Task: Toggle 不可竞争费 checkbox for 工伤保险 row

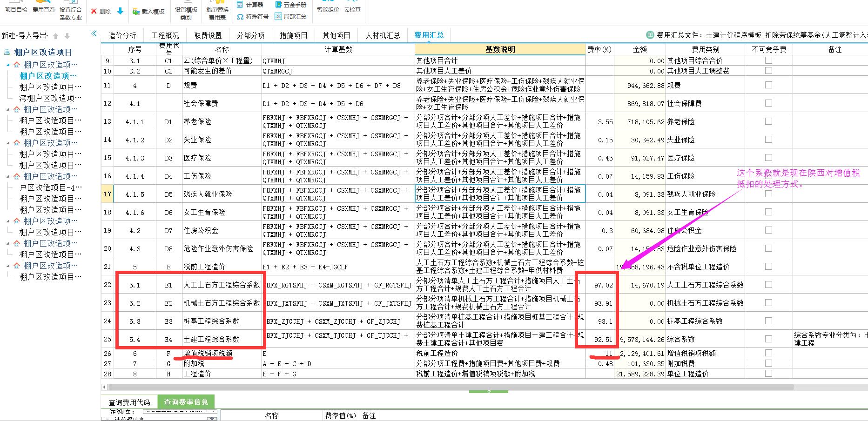Action: (x=768, y=176)
